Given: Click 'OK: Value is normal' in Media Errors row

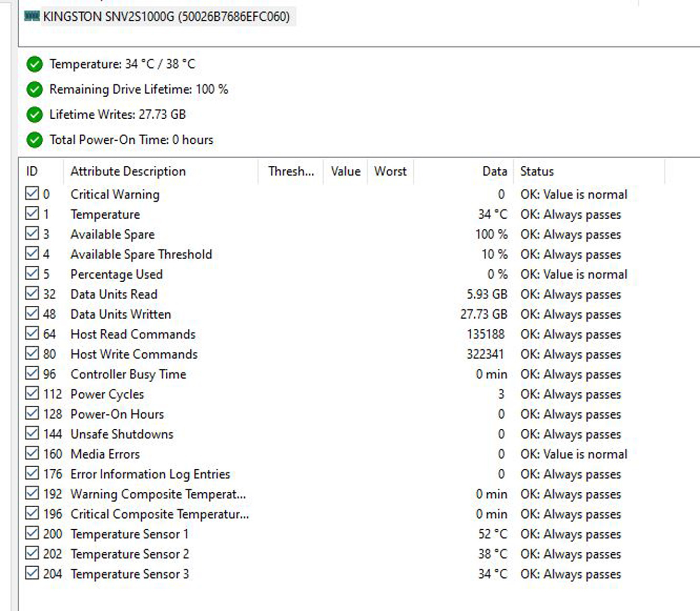Looking at the screenshot, I should click(574, 454).
